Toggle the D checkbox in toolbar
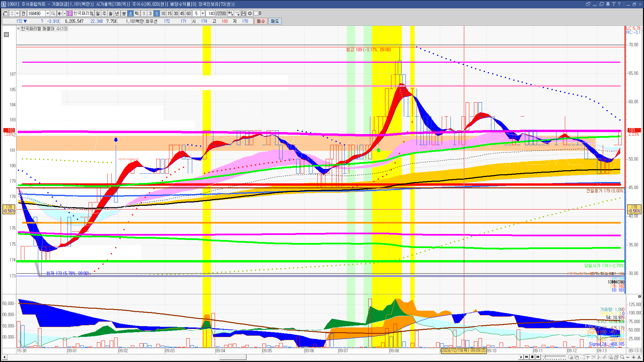Image resolution: width=644 pixels, height=362 pixels. click(256, 13)
